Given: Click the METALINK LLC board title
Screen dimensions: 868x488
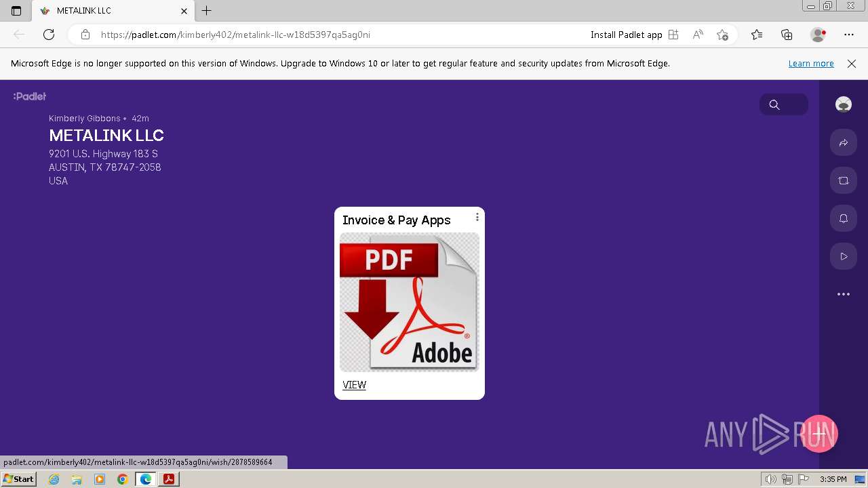Looking at the screenshot, I should 106,136.
